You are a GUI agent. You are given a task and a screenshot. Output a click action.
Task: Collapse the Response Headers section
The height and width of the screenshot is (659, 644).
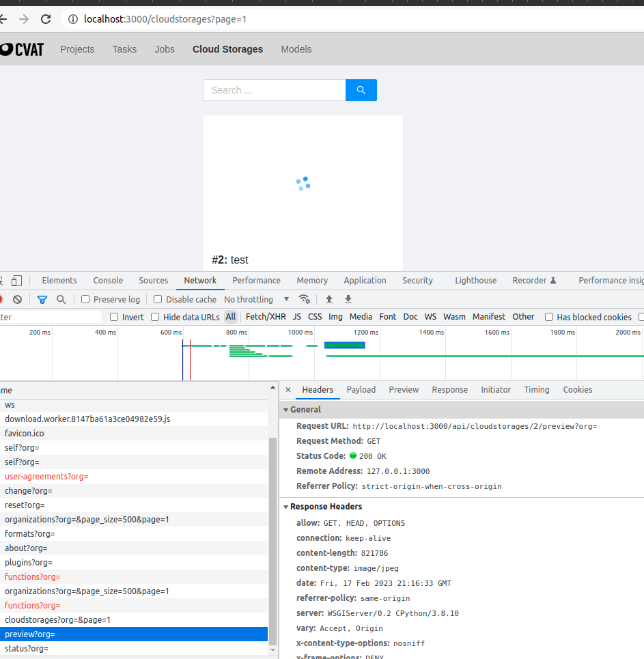286,507
